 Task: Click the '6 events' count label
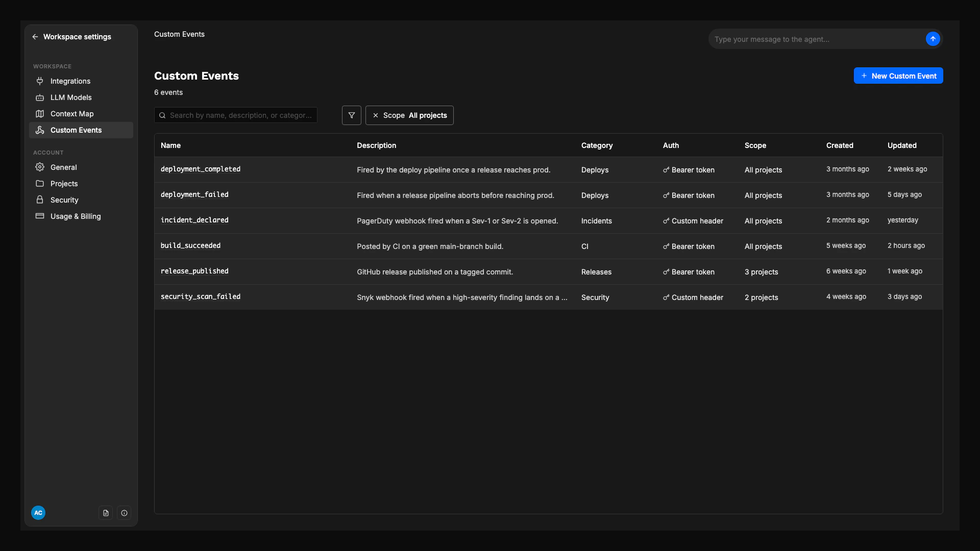[x=168, y=92]
